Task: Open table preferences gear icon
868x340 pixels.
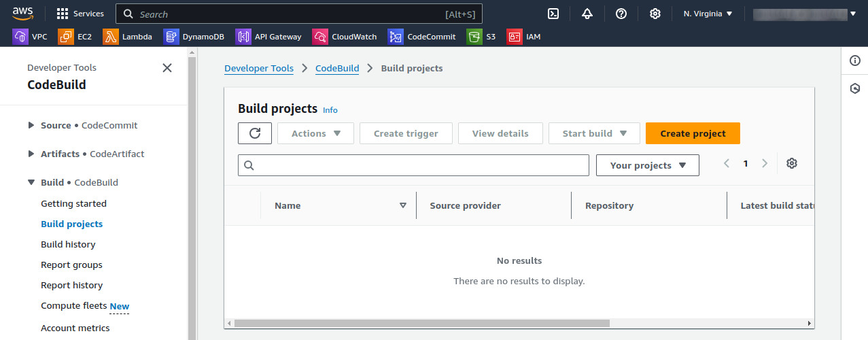Action: 791,163
